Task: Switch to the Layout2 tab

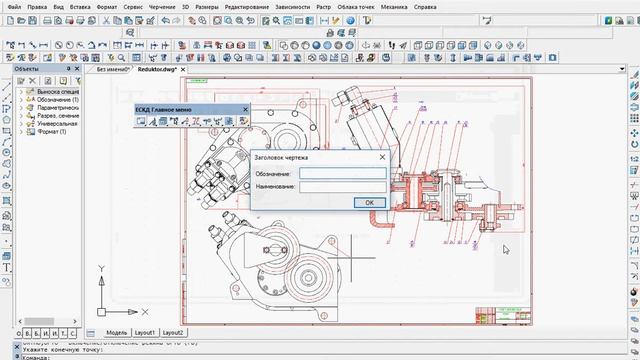Action: coord(173,333)
